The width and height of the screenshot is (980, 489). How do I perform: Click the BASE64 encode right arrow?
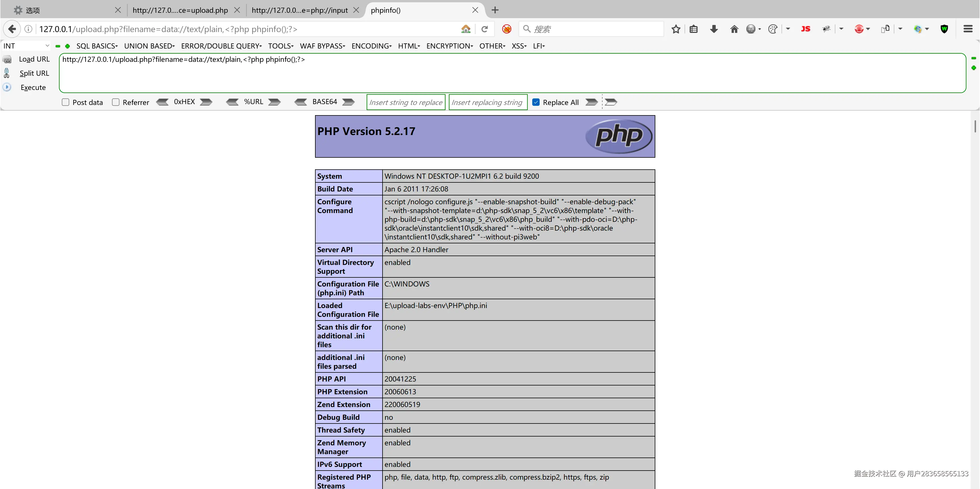coord(348,102)
